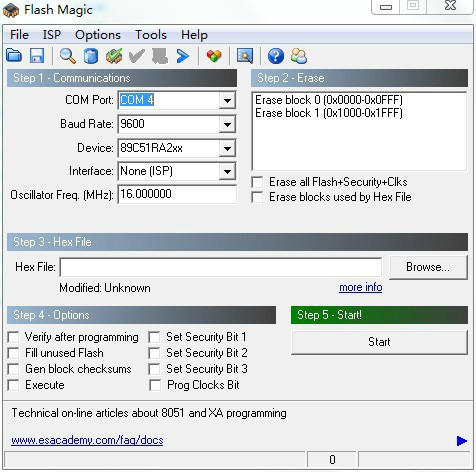Open the ISP menu
Image resolution: width=476 pixels, height=472 pixels.
tap(52, 35)
